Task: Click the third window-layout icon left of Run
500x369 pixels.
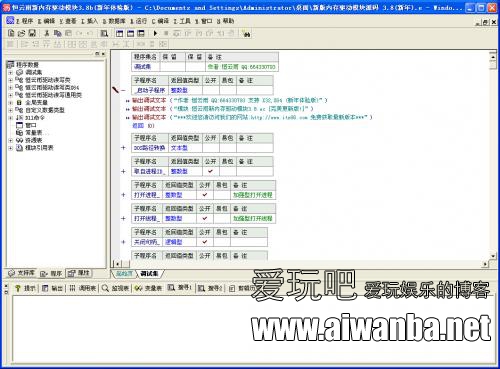Action: 141,33
